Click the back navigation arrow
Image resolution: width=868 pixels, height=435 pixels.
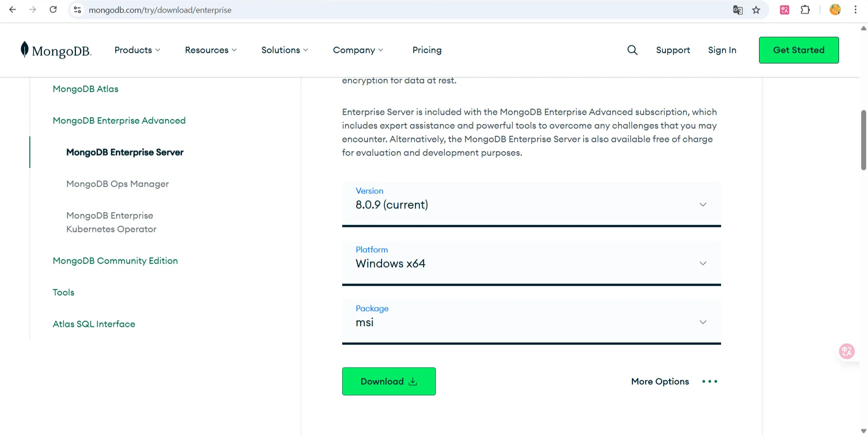(12, 9)
